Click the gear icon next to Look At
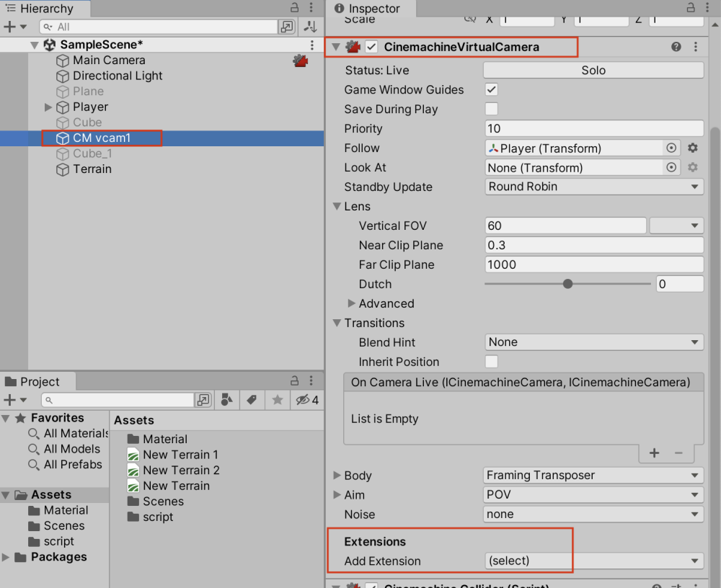 coord(691,167)
